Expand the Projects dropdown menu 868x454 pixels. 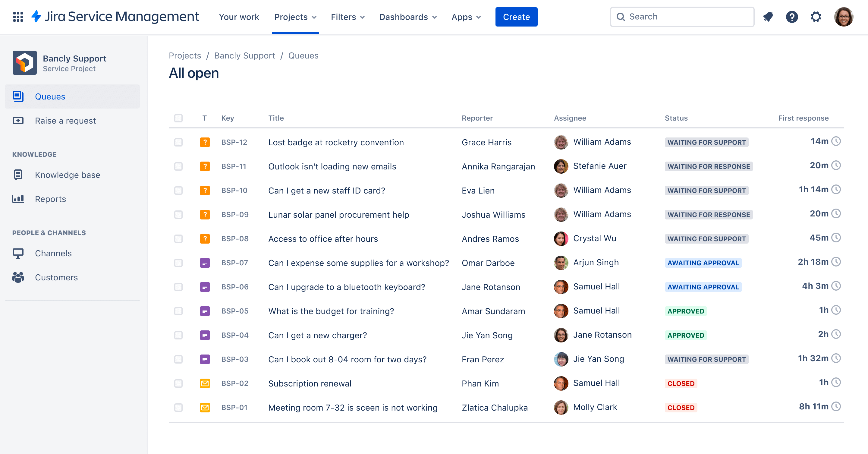296,17
